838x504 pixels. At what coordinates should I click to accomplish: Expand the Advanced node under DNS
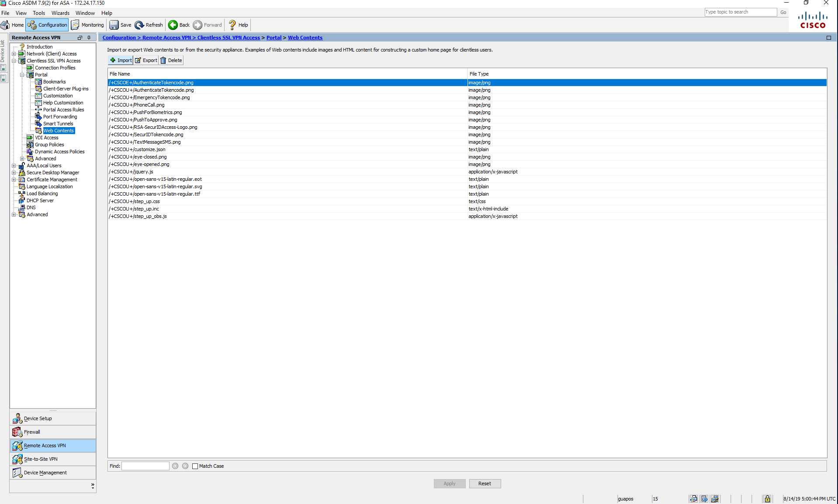(x=14, y=214)
